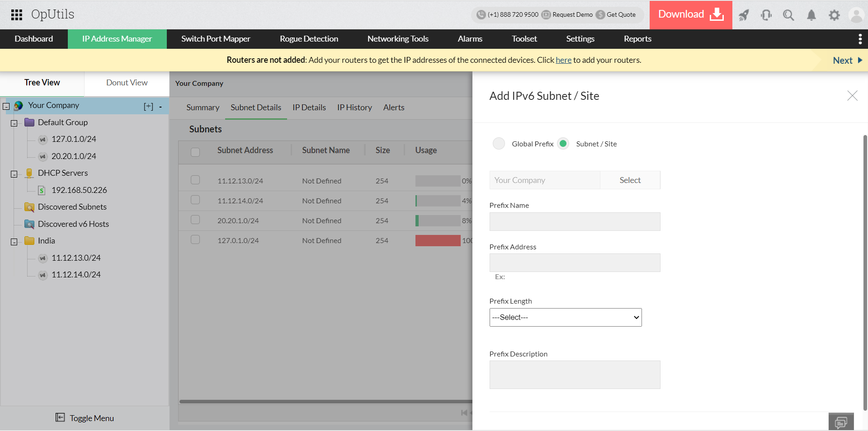Click the 127.0.1.0/24 red usage bar

tap(438, 240)
